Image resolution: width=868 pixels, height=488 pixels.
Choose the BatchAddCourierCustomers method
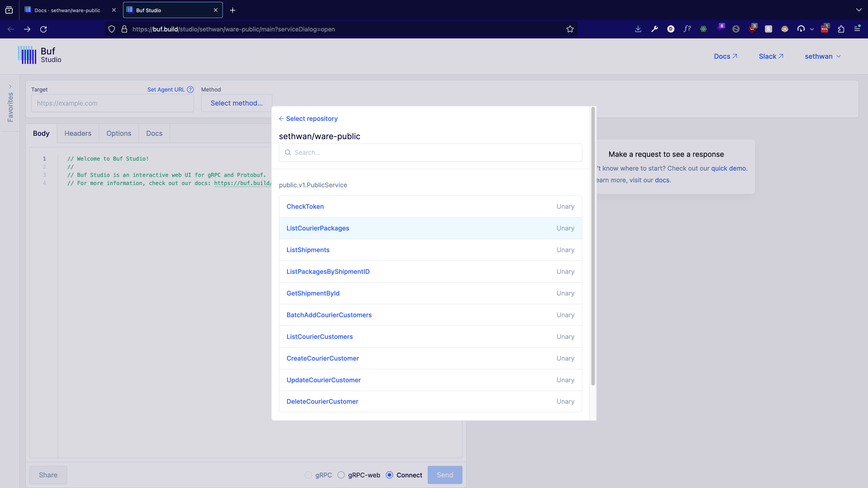430,315
